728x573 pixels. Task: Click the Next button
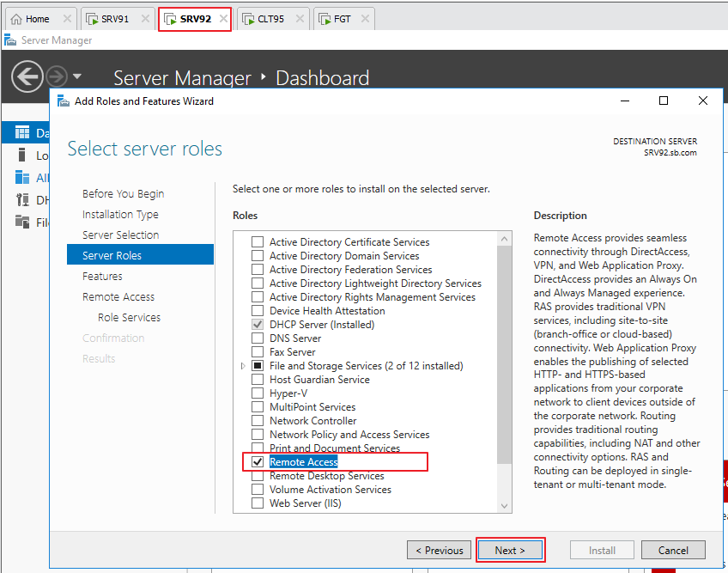(510, 550)
